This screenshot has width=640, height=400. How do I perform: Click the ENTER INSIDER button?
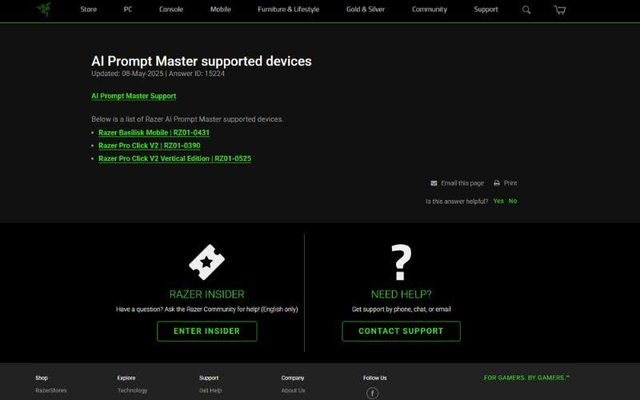click(207, 331)
